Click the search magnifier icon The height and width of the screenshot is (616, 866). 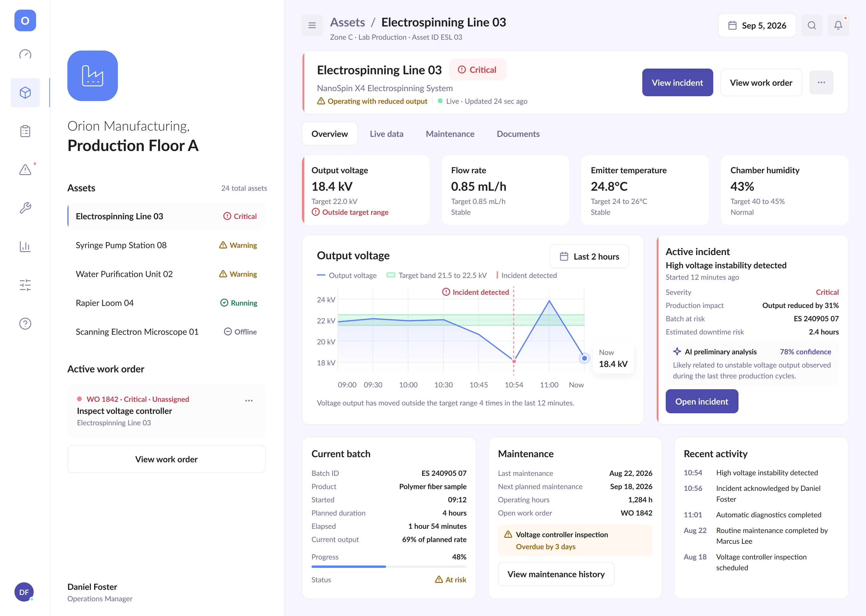[812, 25]
